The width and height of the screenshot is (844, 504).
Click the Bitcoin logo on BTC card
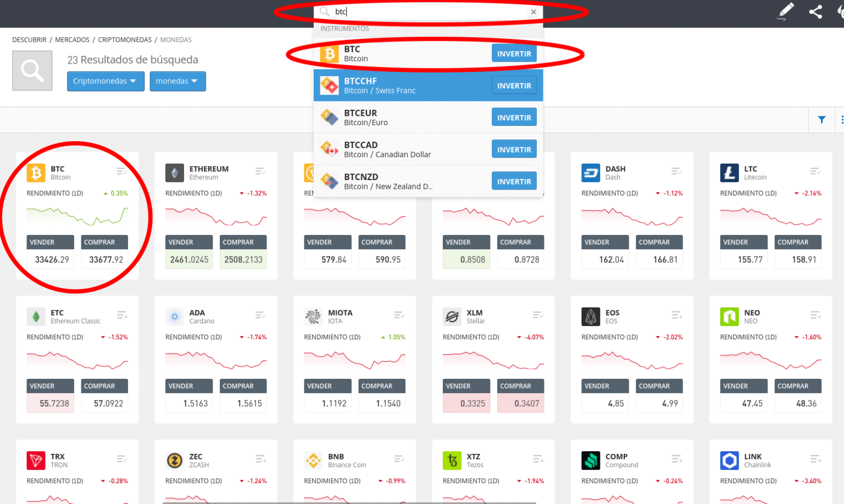(36, 173)
